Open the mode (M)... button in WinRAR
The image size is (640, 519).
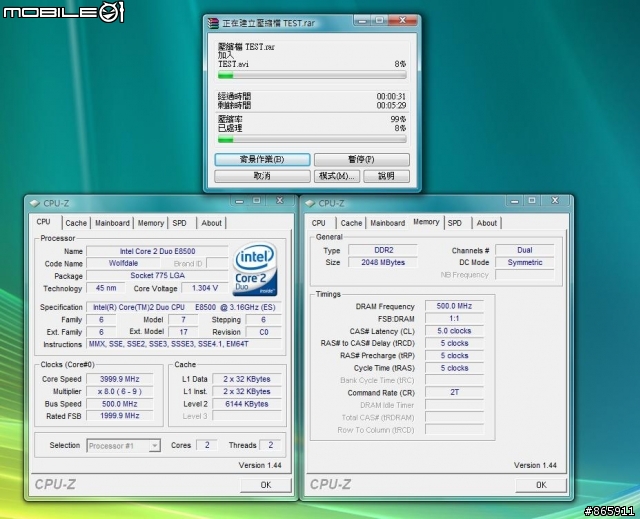coord(337,176)
